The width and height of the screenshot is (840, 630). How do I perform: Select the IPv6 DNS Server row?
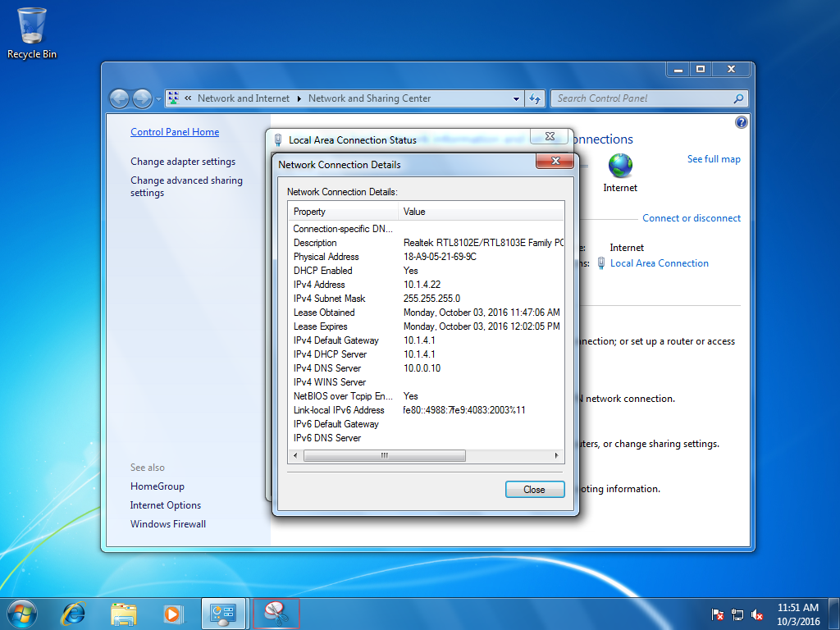point(426,438)
